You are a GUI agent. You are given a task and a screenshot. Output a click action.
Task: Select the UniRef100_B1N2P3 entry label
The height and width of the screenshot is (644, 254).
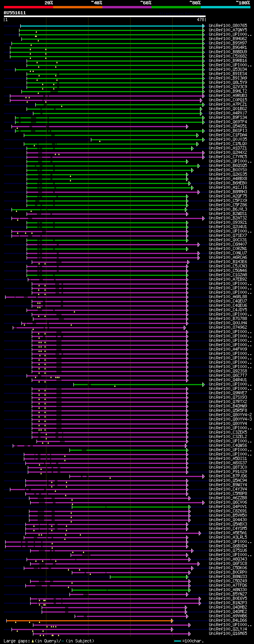[x=228, y=603]
